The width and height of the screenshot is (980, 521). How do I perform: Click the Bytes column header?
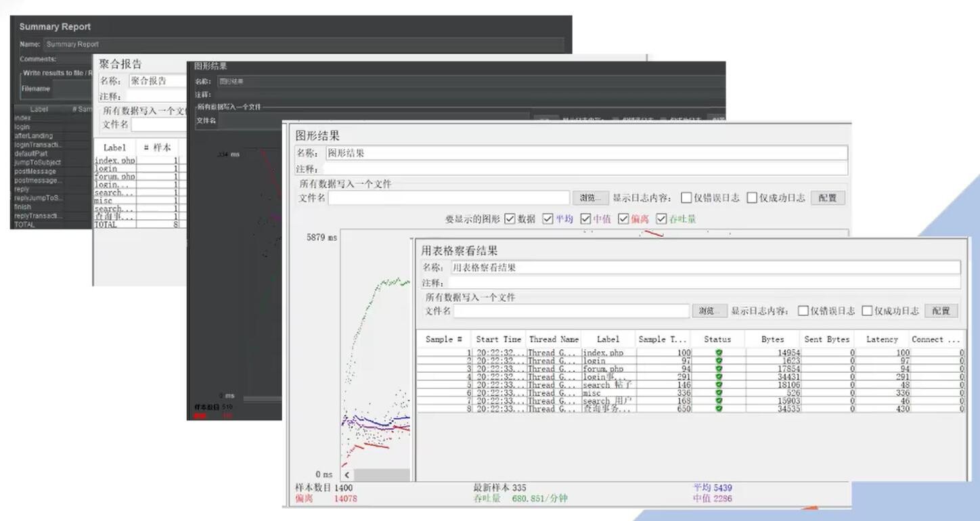(772, 339)
